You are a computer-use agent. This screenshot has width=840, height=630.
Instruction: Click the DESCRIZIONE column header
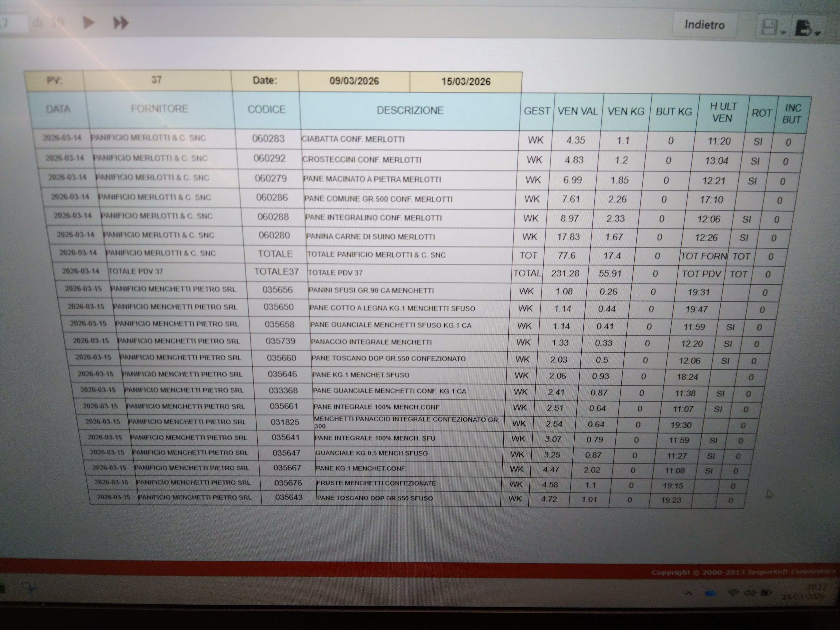410,110
